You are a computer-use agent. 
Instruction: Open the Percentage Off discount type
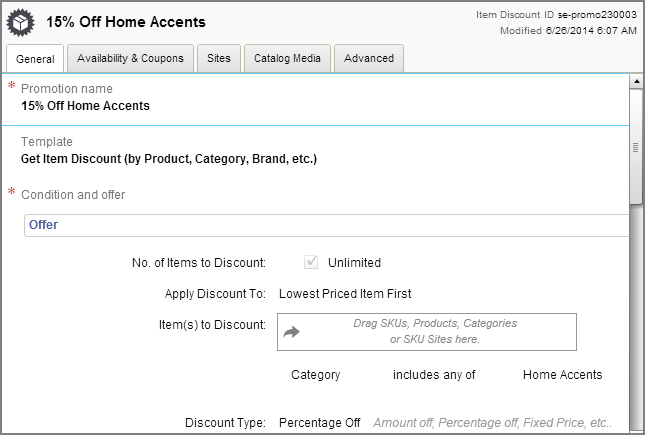click(x=320, y=423)
